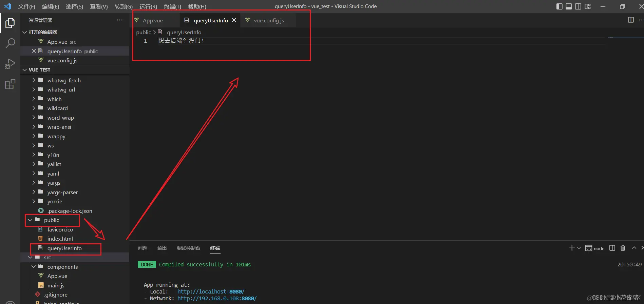Open the .gitignore file in the tree
Screen dimensions: 644x304
75,295
